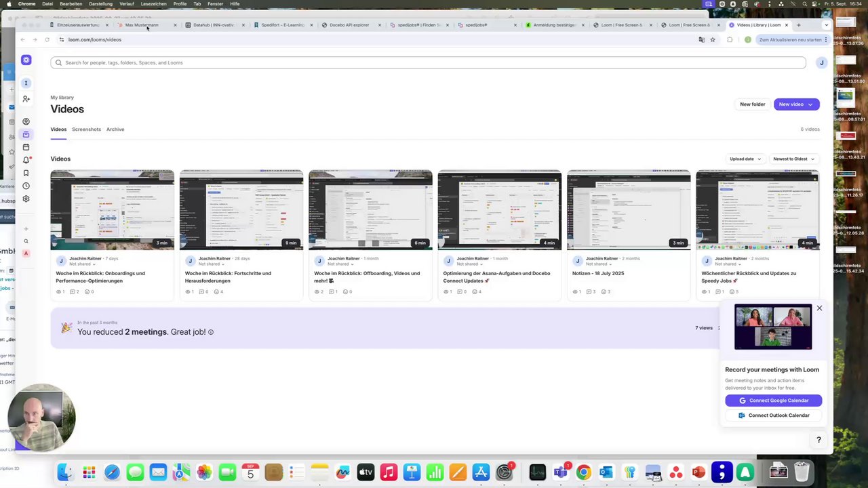Image resolution: width=868 pixels, height=488 pixels.
Task: Open the Meetings calendar icon in sidebar
Action: click(x=26, y=147)
